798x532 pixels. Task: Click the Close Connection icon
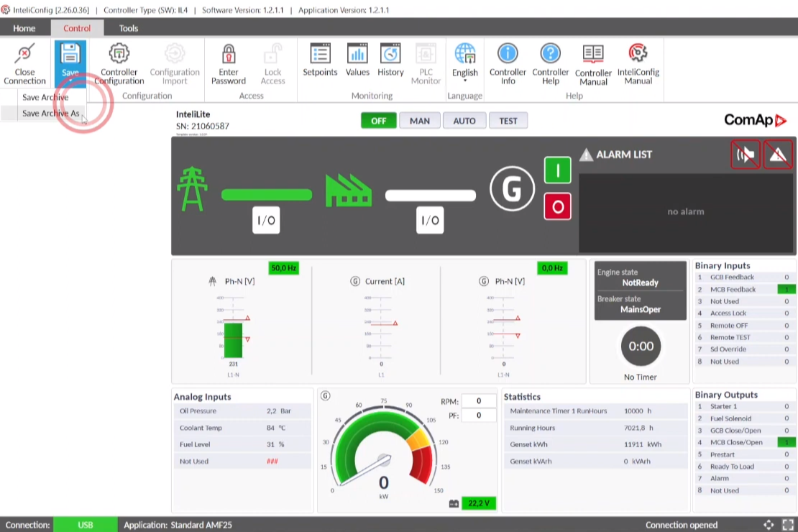pos(24,55)
